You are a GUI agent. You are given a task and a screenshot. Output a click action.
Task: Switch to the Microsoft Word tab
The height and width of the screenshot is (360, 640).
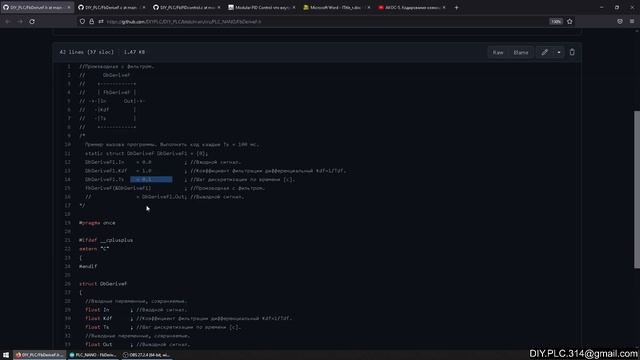click(x=337, y=7)
